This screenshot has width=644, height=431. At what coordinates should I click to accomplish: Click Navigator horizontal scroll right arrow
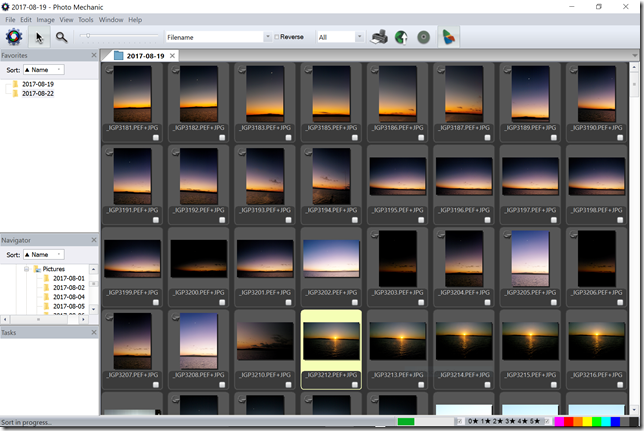pos(83,319)
